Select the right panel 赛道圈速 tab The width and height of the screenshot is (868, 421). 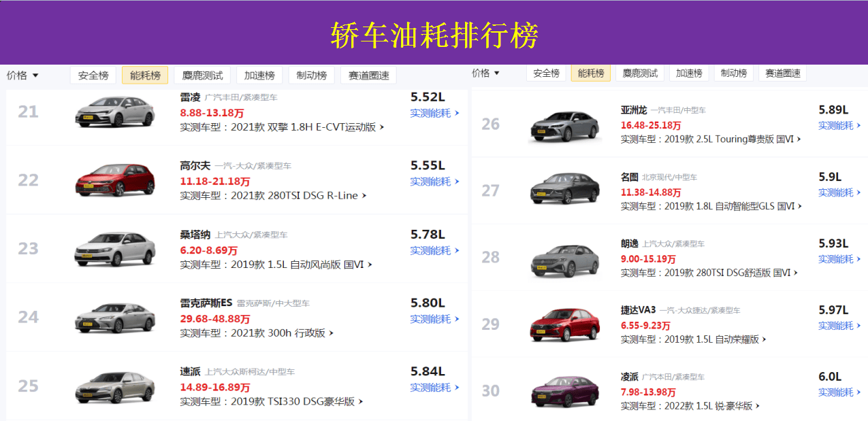point(783,73)
